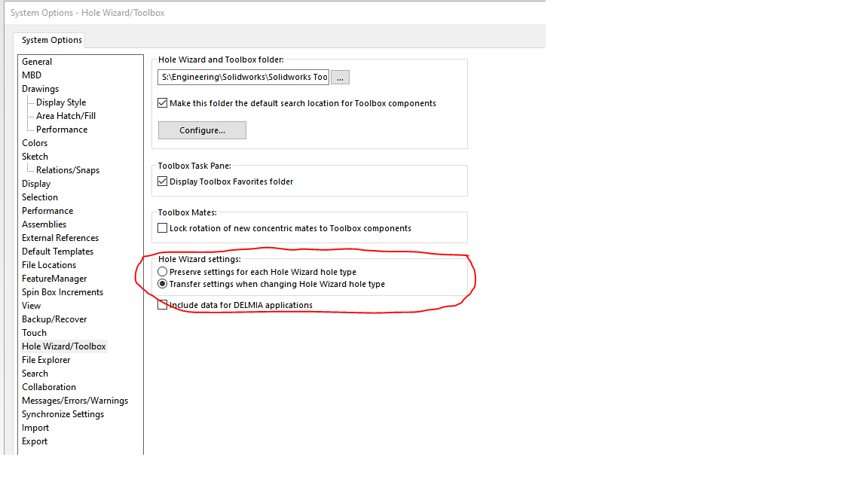Check Include data for DELMIA applications
This screenshot has height=488, width=868.
[163, 305]
